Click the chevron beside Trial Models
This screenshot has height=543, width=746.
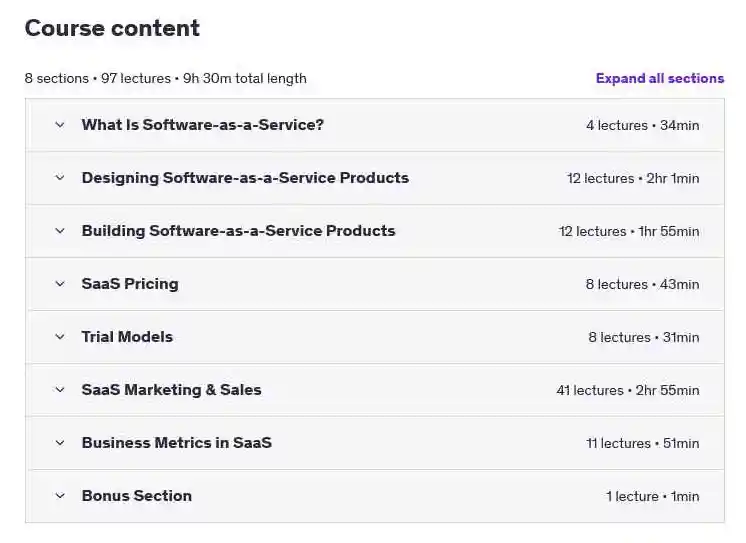coord(60,337)
